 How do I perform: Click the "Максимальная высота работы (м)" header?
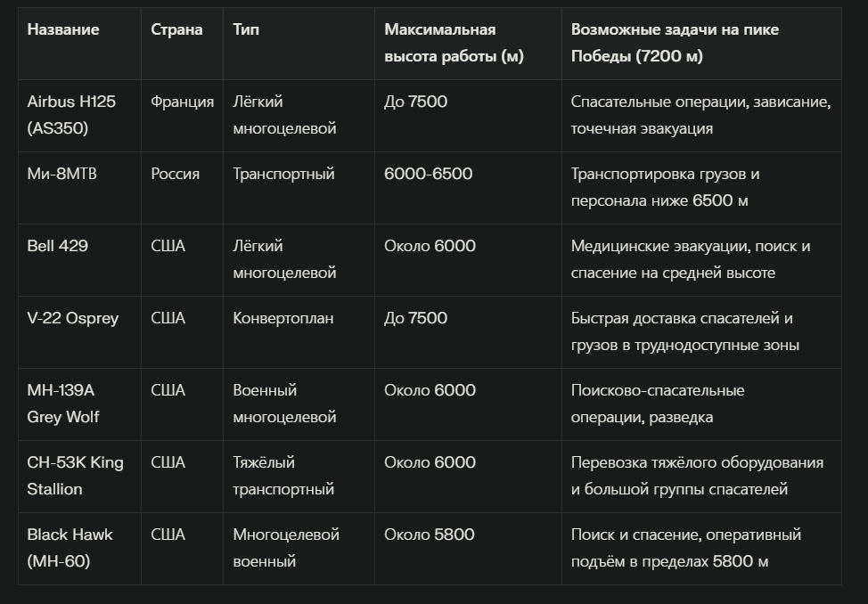[x=454, y=43]
